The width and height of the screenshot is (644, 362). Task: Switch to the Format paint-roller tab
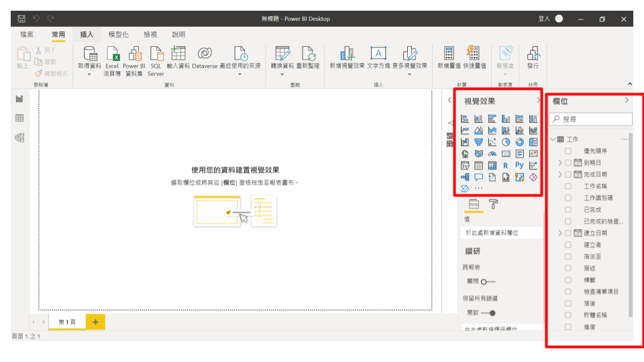(493, 204)
